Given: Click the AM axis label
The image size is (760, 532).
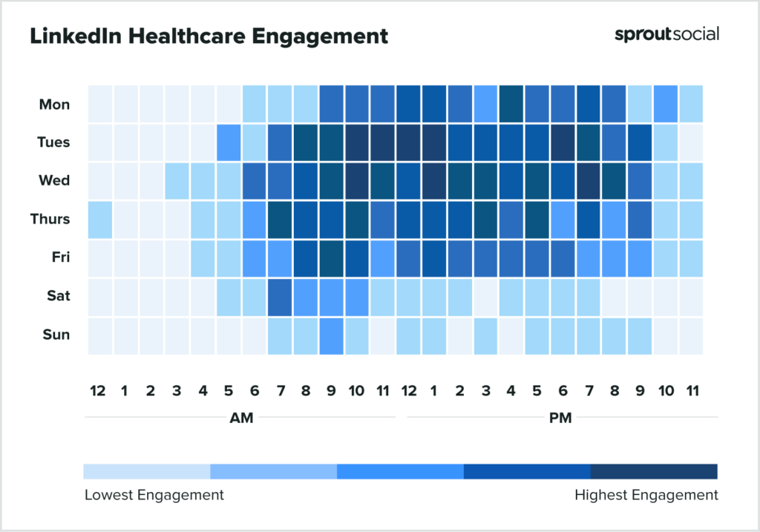Looking at the screenshot, I should tap(241, 418).
